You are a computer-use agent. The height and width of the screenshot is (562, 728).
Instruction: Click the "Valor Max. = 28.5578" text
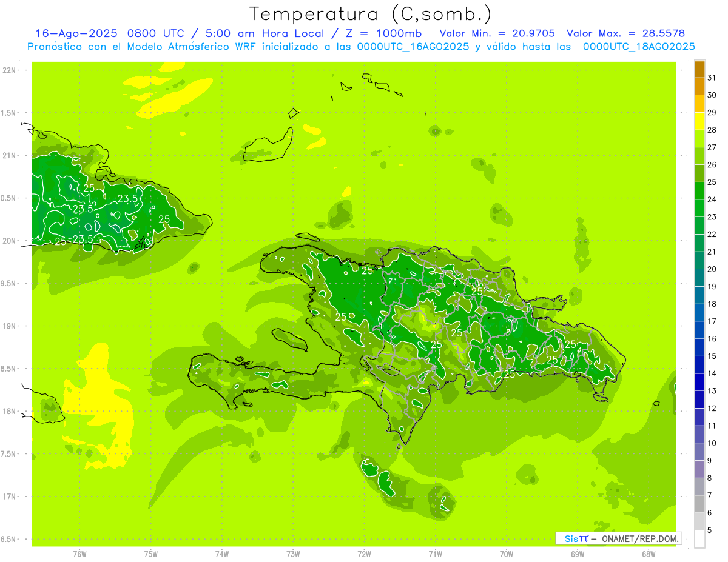point(625,33)
